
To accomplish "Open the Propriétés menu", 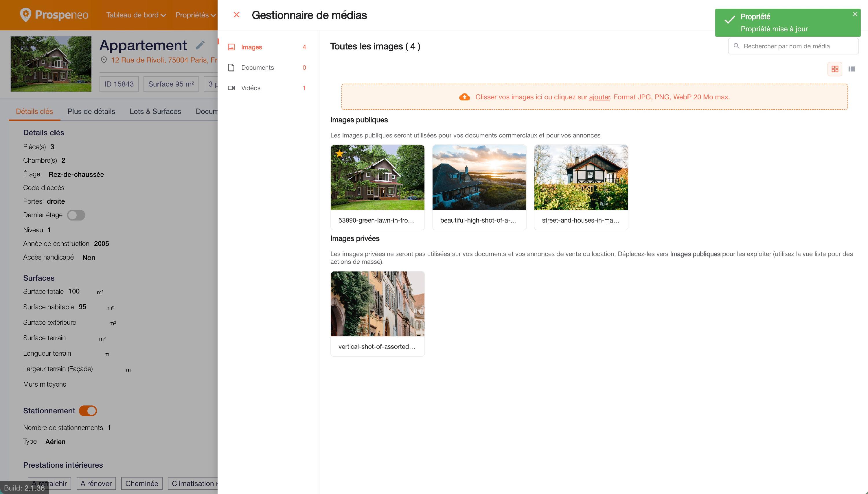I will [196, 15].
